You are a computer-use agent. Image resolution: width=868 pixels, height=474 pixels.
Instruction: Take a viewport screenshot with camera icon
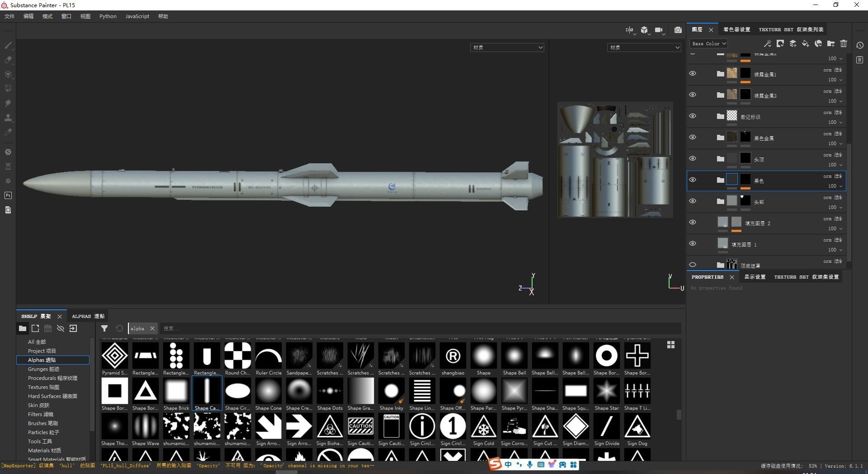tap(678, 30)
